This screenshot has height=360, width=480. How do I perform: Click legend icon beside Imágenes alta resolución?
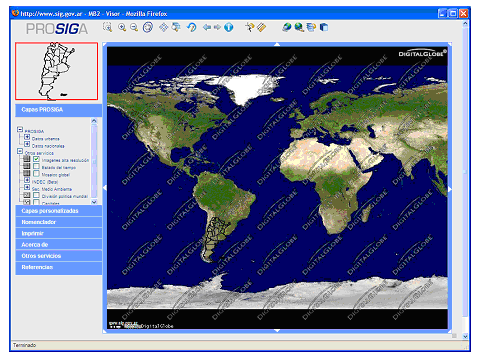pos(27,159)
